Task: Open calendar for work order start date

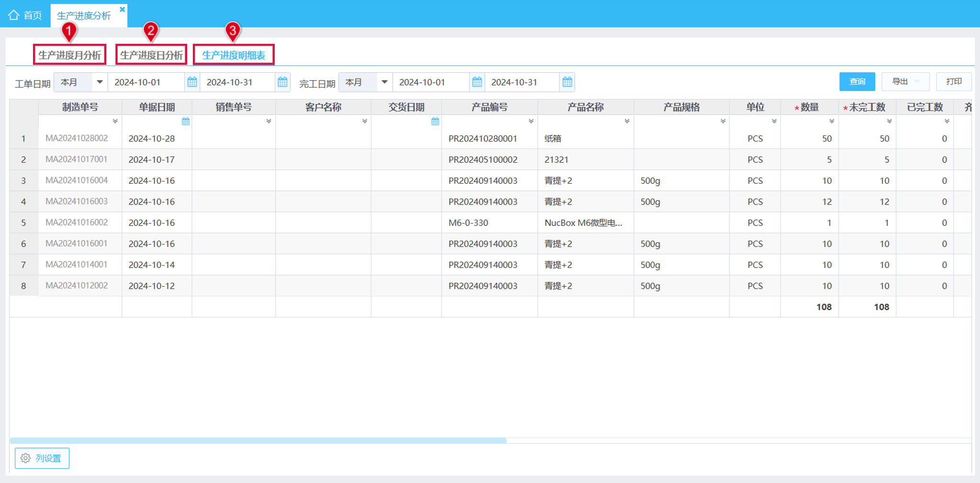Action: 192,82
